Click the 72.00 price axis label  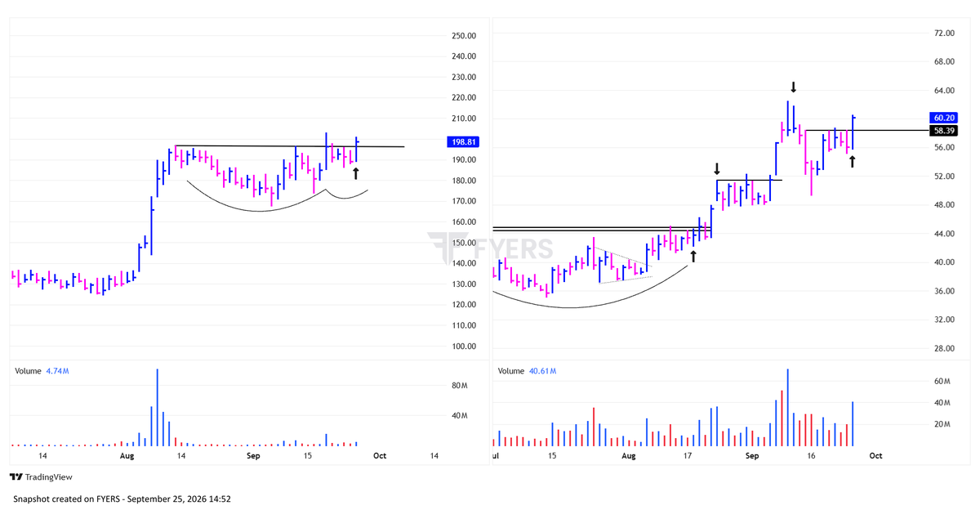[x=944, y=33]
